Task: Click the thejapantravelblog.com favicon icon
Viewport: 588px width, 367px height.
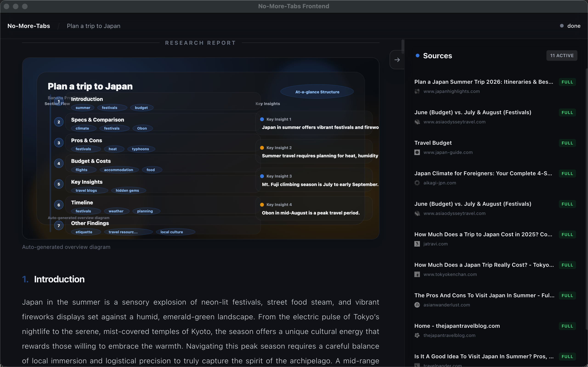Action: [x=417, y=335]
